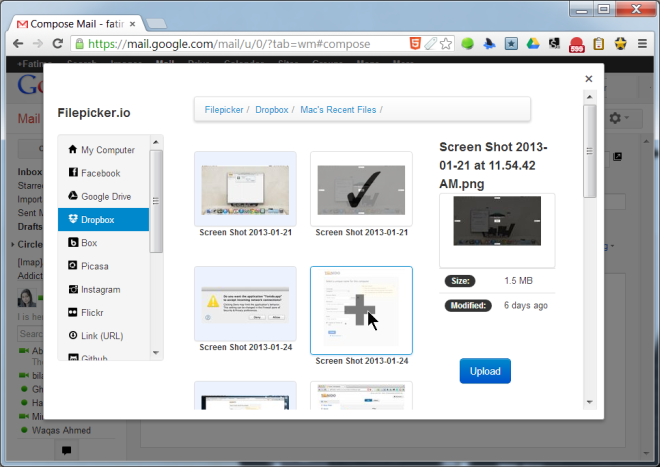The width and height of the screenshot is (660, 467).
Task: Click source list scrollbar down arrow
Action: 156,353
